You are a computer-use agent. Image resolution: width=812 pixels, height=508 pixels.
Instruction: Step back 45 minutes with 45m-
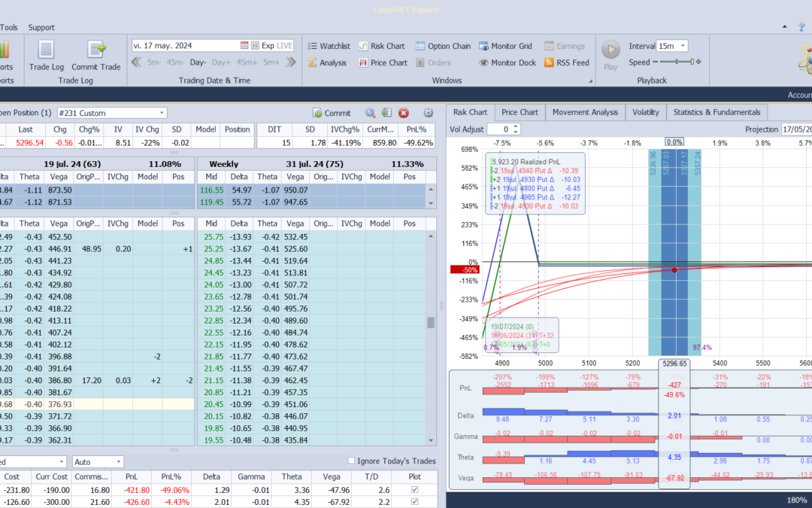point(175,62)
